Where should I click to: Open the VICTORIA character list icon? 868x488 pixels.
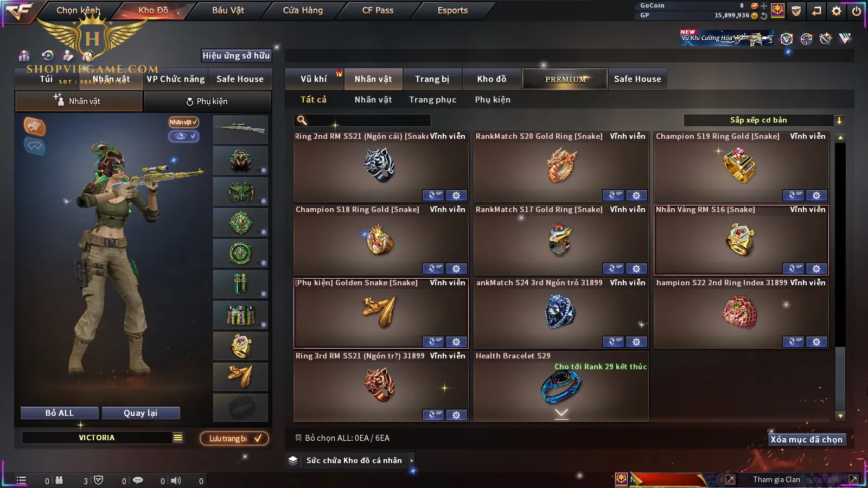point(178,438)
